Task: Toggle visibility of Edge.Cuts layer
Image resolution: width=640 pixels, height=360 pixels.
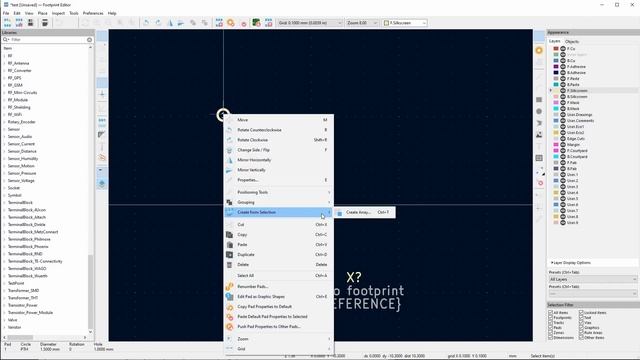Action: (563, 139)
